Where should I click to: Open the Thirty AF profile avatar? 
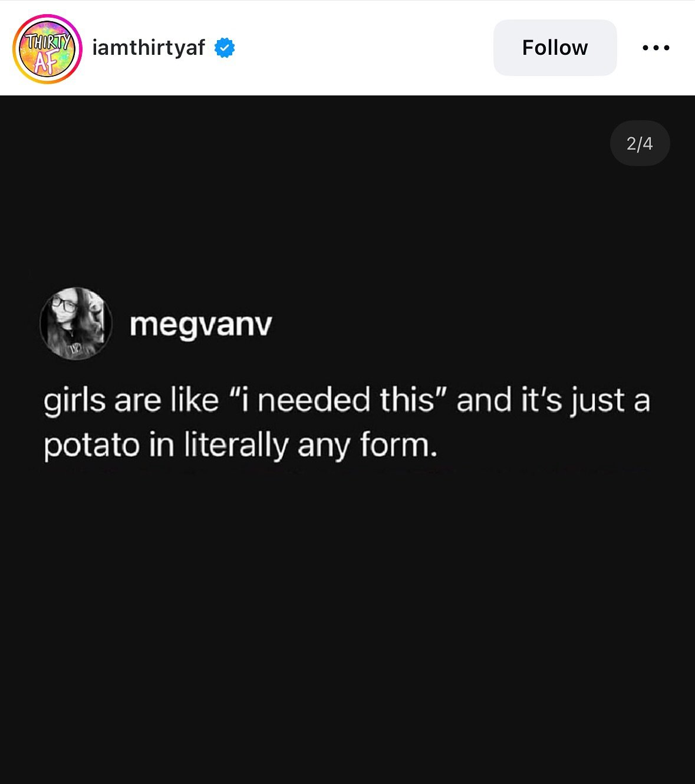coord(47,49)
